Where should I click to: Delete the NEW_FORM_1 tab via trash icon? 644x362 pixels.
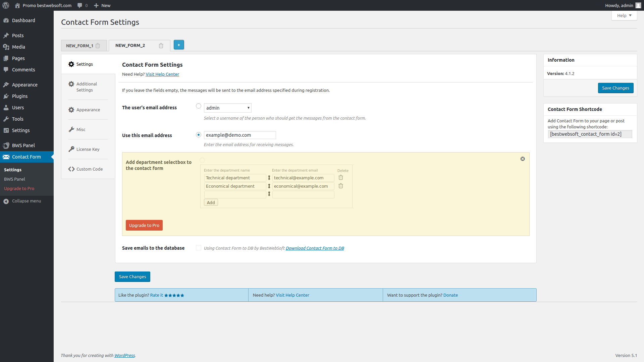[98, 46]
